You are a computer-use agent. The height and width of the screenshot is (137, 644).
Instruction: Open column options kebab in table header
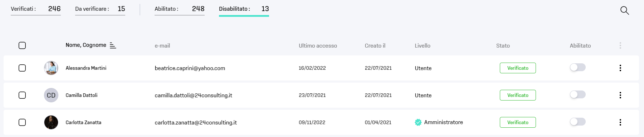620,45
